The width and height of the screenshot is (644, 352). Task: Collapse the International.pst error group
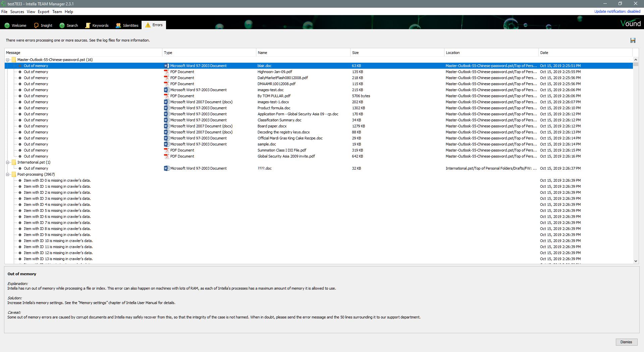7,162
